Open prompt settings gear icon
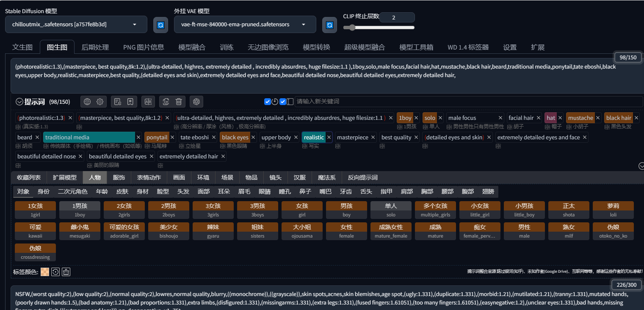The image size is (644, 310). (x=100, y=102)
